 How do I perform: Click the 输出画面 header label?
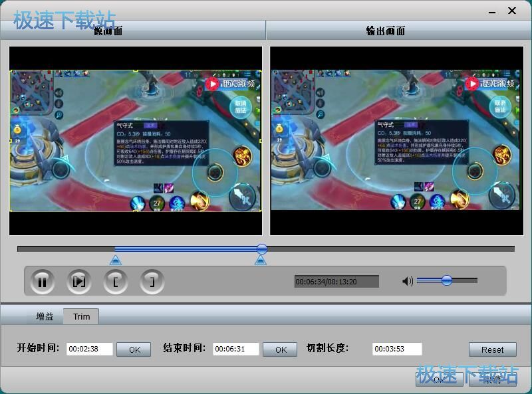(x=386, y=31)
